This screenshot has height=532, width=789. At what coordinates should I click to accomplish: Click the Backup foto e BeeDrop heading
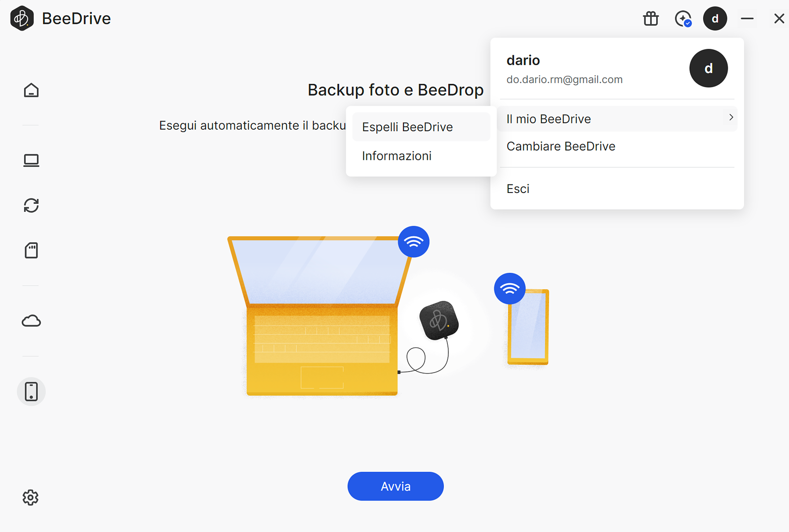(x=395, y=90)
